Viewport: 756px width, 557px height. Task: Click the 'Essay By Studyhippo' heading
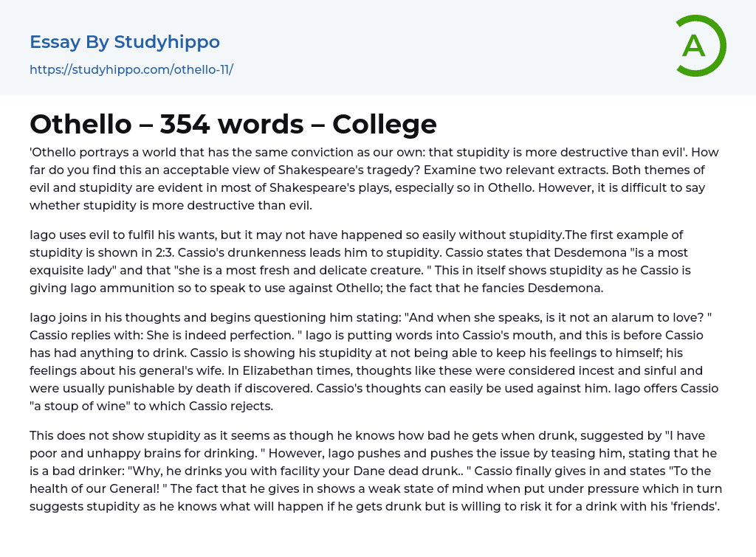pyautogui.click(x=125, y=42)
